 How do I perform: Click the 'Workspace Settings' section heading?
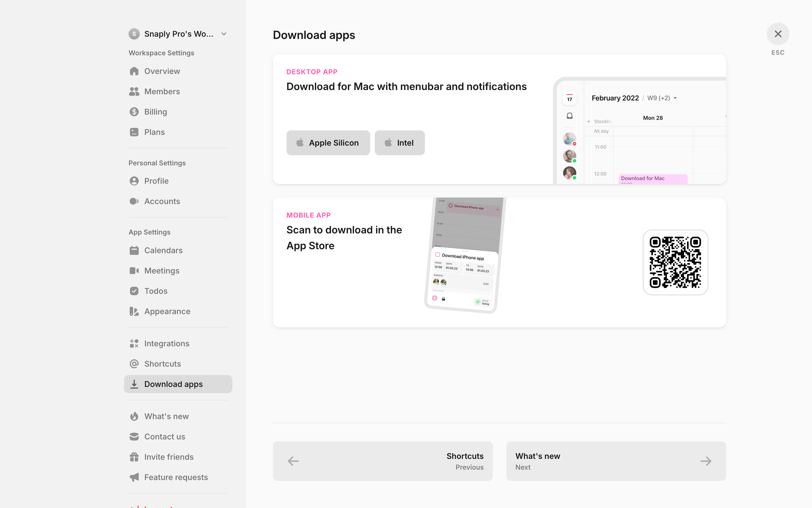(161, 53)
